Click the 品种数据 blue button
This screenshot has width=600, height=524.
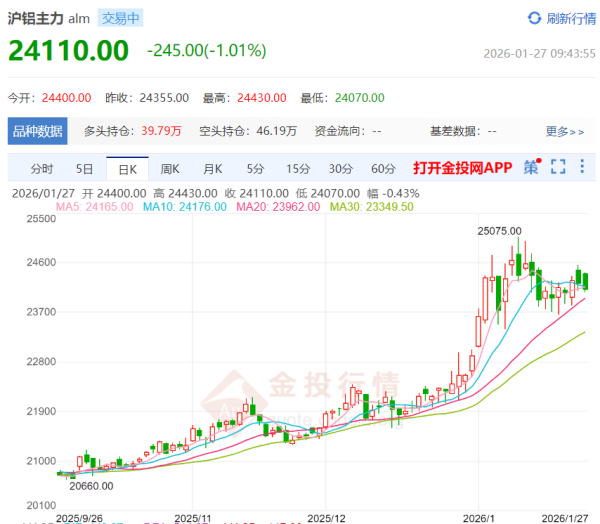[37, 131]
